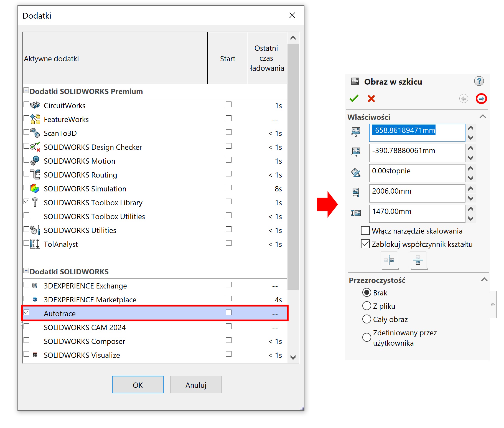Click the 3DEXPERIENCE Marketplace globe icon

click(x=35, y=299)
